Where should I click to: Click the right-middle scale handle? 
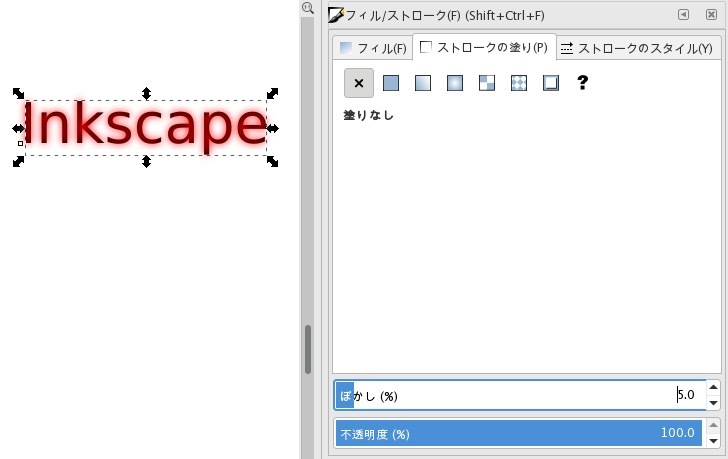[x=273, y=128]
